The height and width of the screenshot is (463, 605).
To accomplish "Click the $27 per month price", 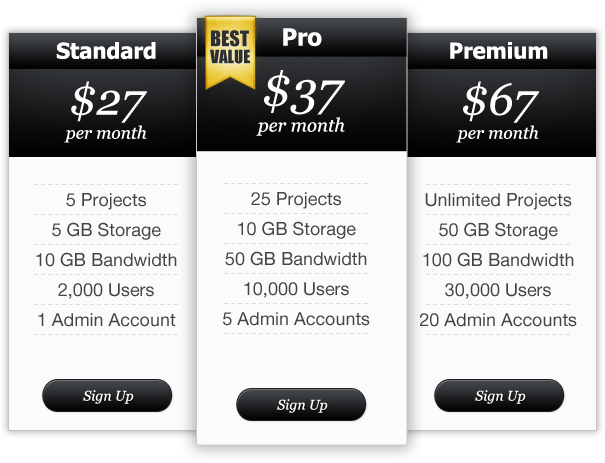I will 106,112.
